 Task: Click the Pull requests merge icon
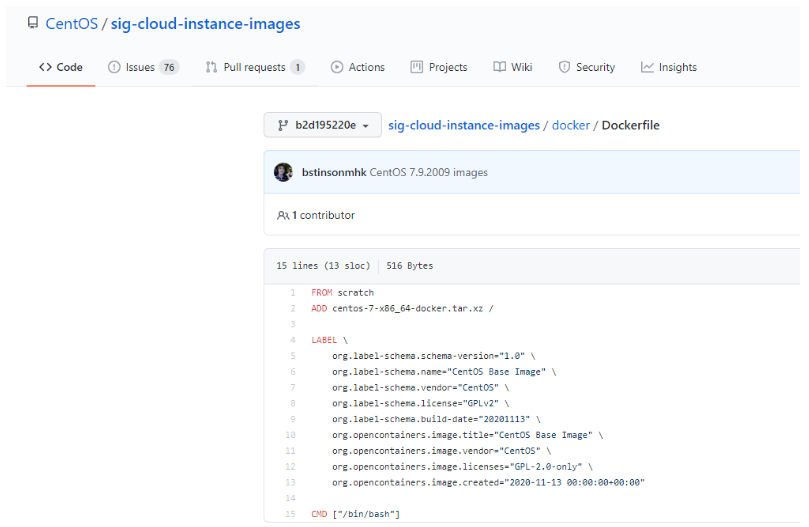[212, 67]
